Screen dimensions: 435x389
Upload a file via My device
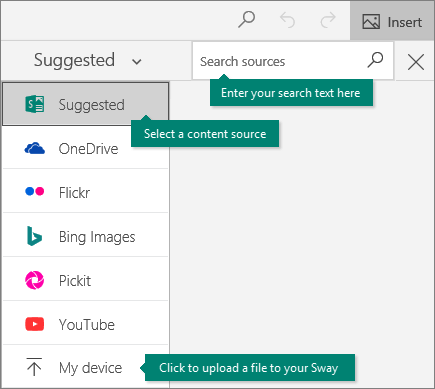coord(86,367)
